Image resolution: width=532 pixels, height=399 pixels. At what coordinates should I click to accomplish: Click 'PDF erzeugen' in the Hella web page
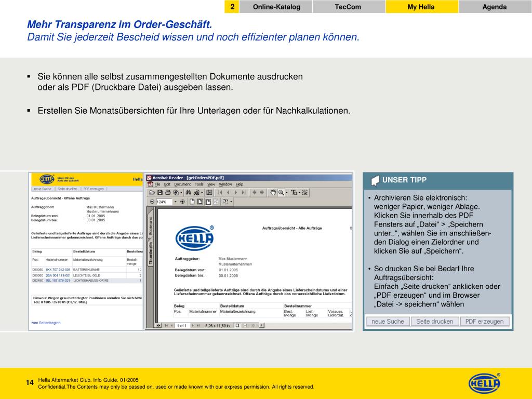tap(93, 189)
